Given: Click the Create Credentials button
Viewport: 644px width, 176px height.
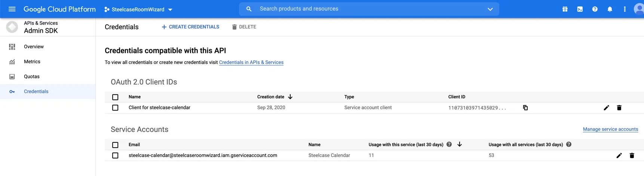Looking at the screenshot, I should tap(190, 27).
